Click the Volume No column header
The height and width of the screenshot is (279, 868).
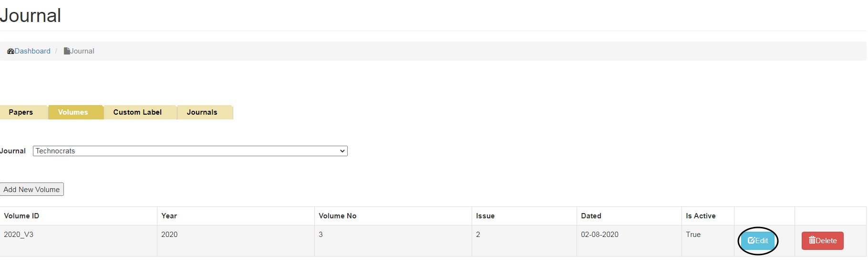[337, 216]
